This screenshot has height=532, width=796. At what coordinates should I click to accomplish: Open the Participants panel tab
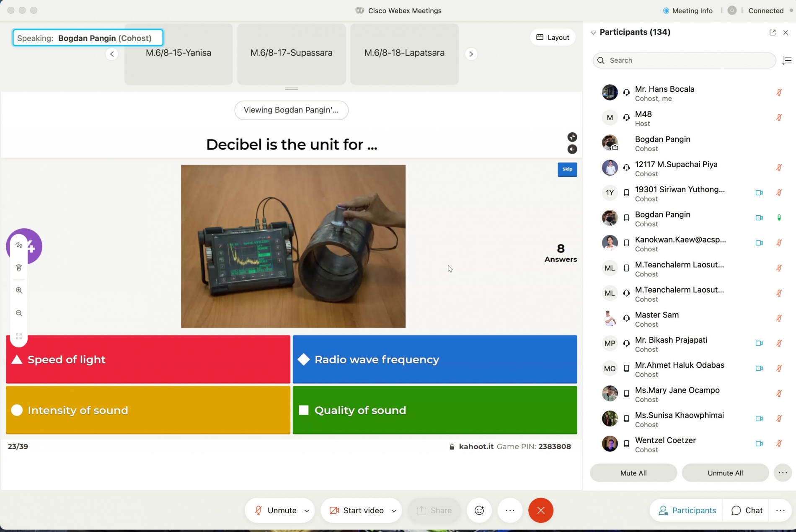687,510
